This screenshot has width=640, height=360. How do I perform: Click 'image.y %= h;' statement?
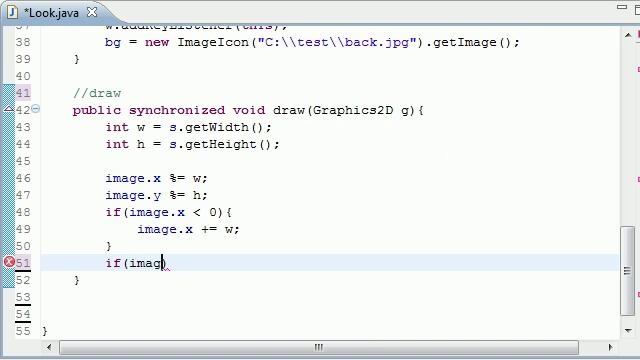click(156, 196)
